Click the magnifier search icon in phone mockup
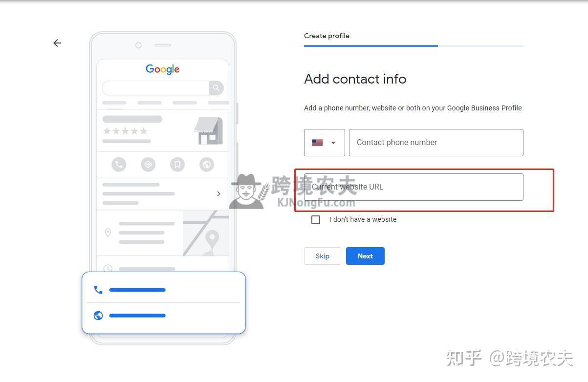The width and height of the screenshot is (588, 382). click(216, 88)
